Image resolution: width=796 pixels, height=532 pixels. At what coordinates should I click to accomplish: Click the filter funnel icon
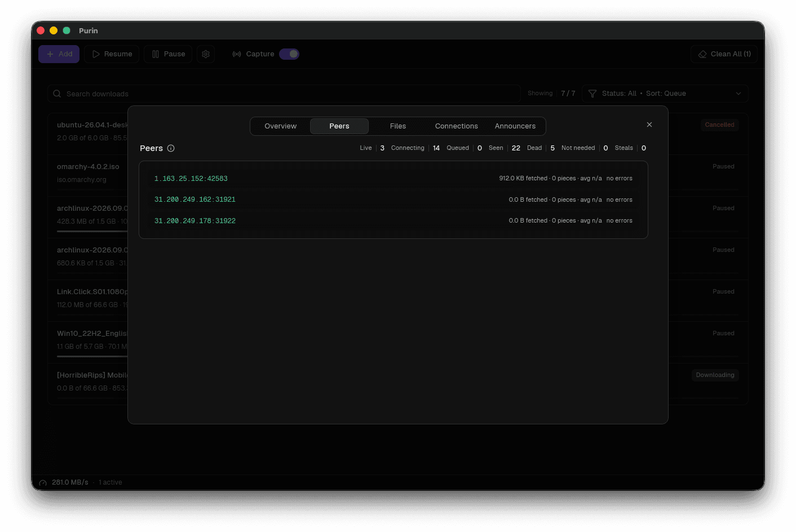[x=592, y=94]
